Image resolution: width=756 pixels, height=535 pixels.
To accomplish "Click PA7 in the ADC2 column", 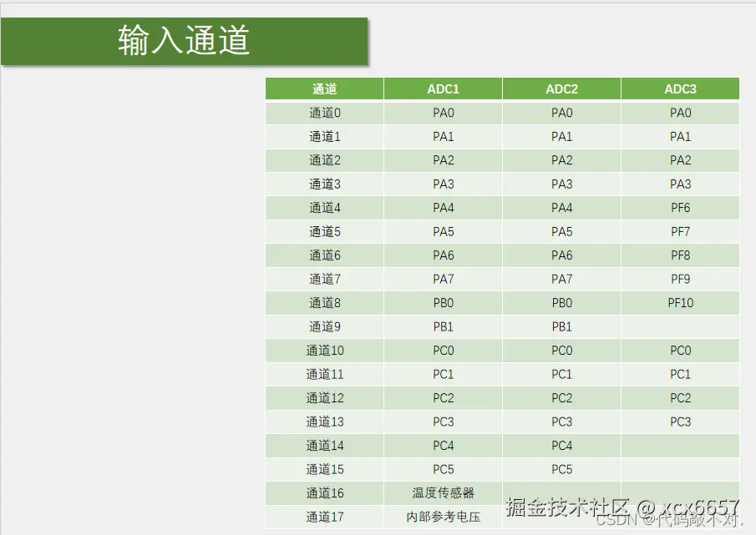I will (x=561, y=280).
